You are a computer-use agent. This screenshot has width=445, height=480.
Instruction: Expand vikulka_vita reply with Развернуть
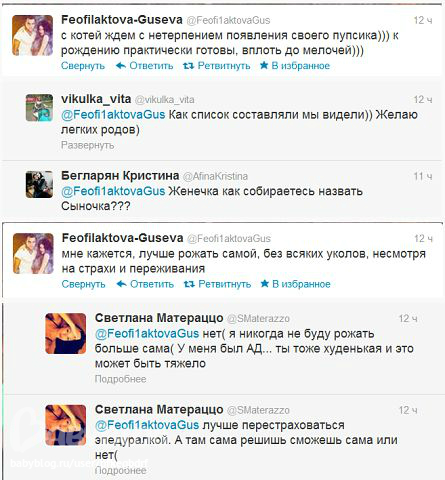(88, 145)
